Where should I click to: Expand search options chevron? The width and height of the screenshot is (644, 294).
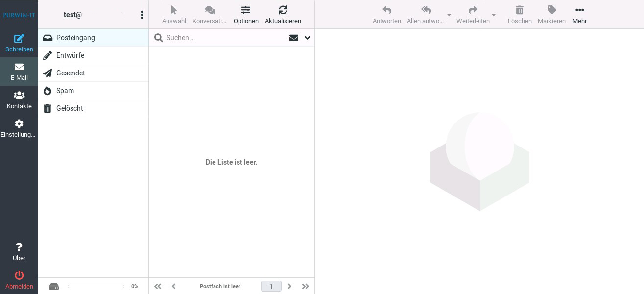[308, 38]
